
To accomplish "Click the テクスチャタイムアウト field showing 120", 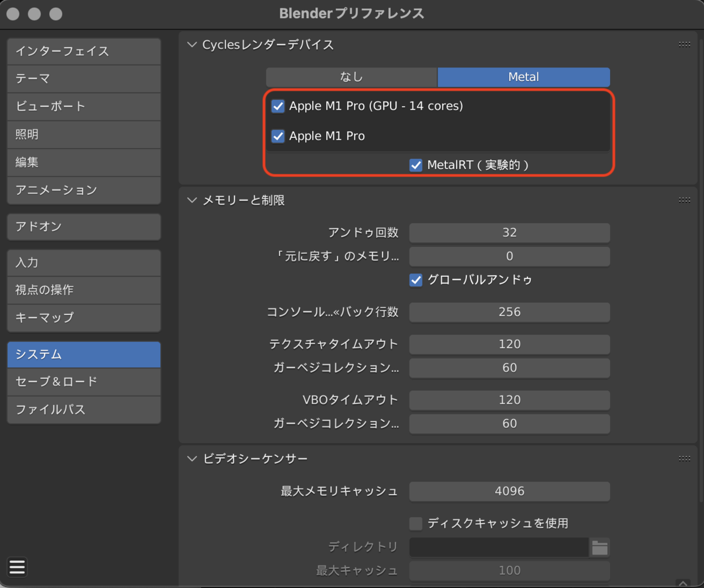I will pyautogui.click(x=509, y=344).
